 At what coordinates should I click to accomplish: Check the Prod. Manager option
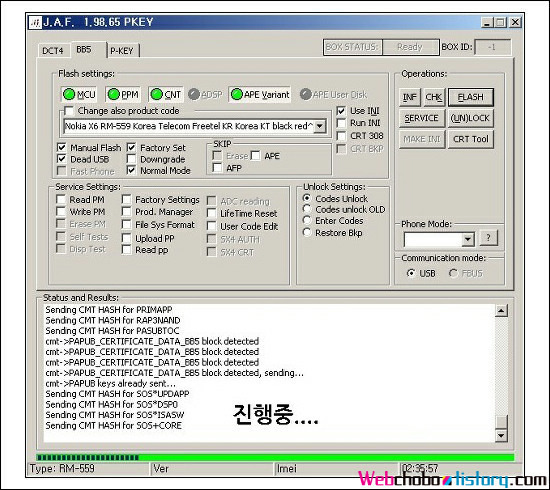(x=126, y=212)
